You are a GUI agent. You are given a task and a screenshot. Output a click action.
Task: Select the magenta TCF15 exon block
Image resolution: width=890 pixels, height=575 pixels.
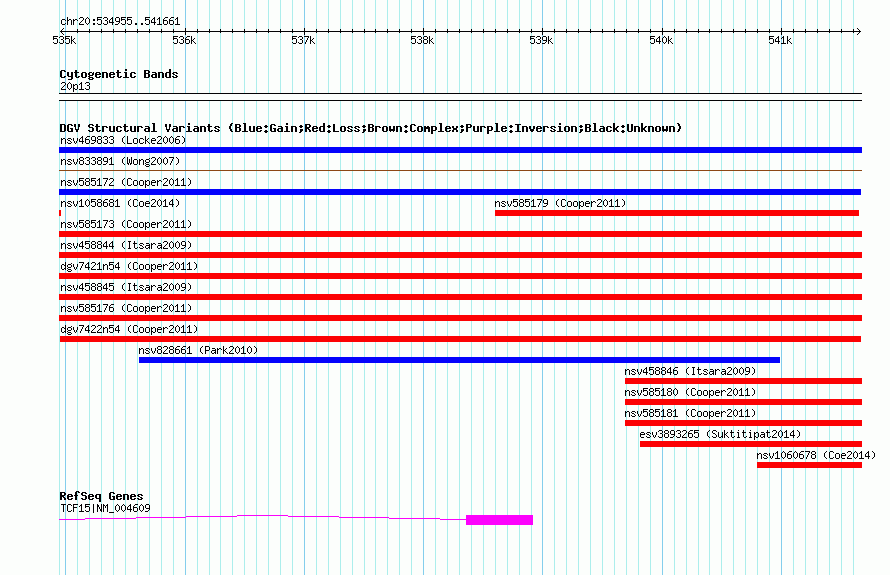coord(499,520)
